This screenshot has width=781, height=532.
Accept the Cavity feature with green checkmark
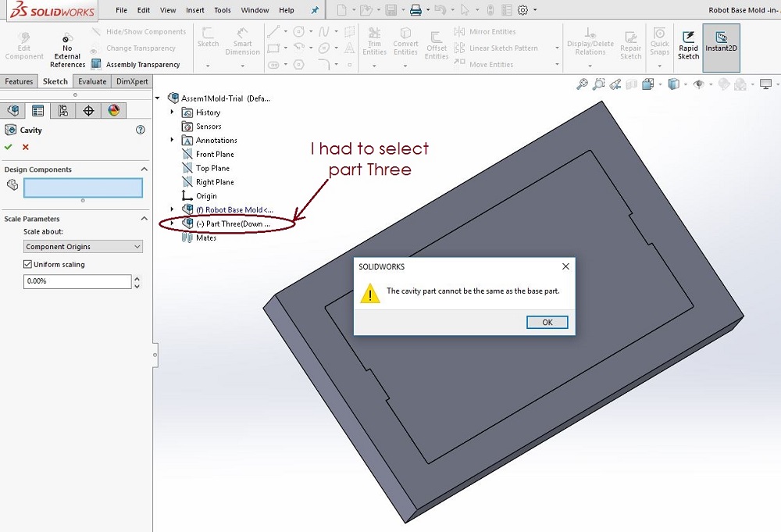click(8, 147)
